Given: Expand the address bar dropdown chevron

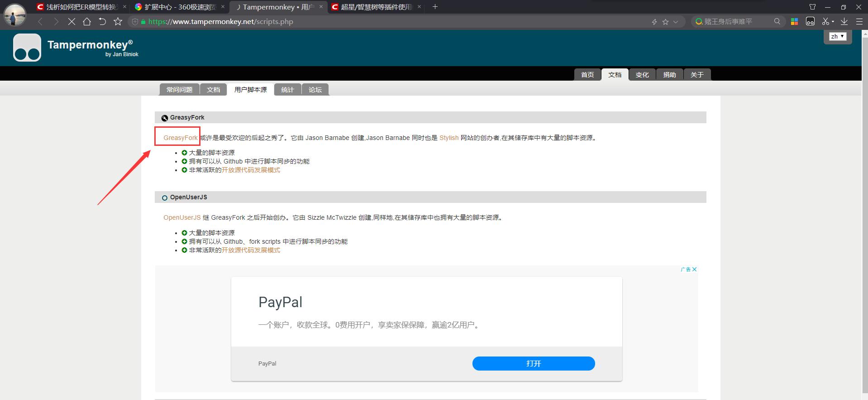Looking at the screenshot, I should pyautogui.click(x=676, y=22).
